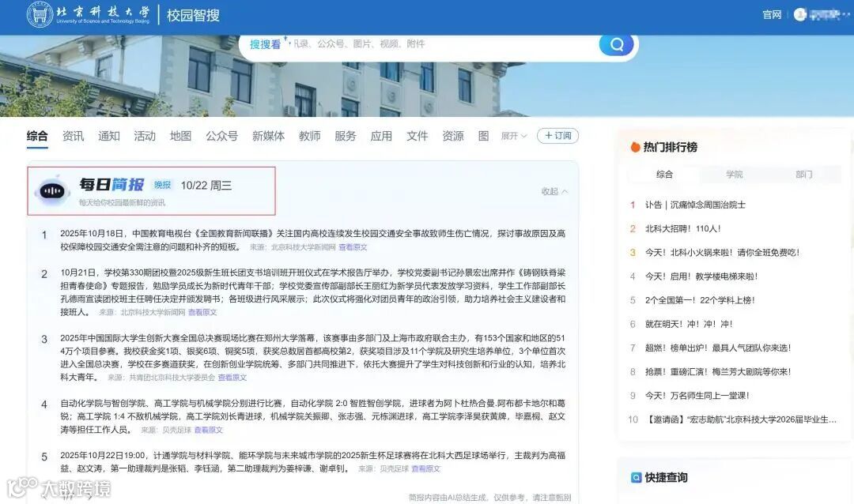
Task: Open ranking item 就在明天！冲！冲！冲！
Action: [689, 325]
